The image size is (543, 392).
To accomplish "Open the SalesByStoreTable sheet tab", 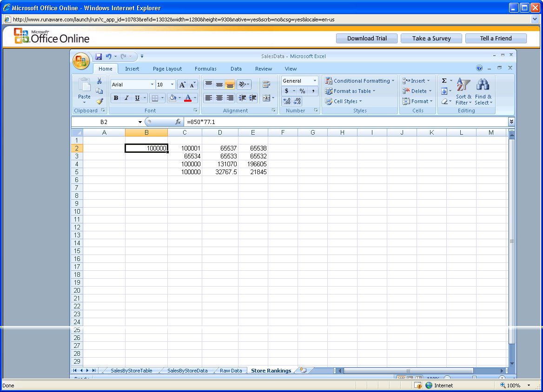I will coord(131,371).
